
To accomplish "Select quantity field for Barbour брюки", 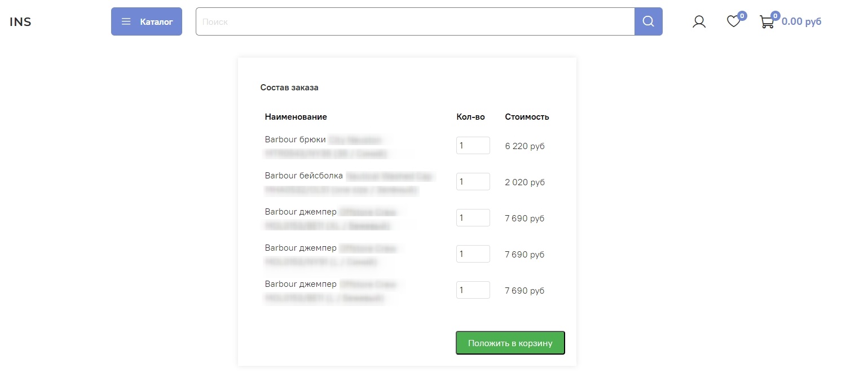I will (x=473, y=146).
